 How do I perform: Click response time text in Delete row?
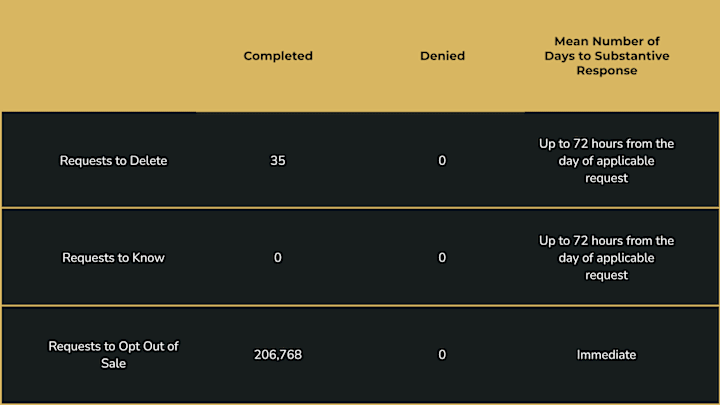(607, 161)
